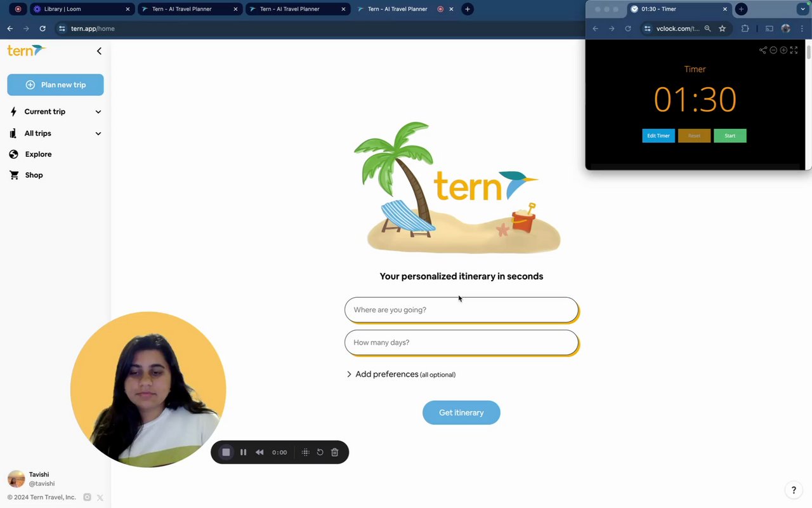The height and width of the screenshot is (508, 812).
Task: Reload the vClock timer page
Action: point(628,29)
